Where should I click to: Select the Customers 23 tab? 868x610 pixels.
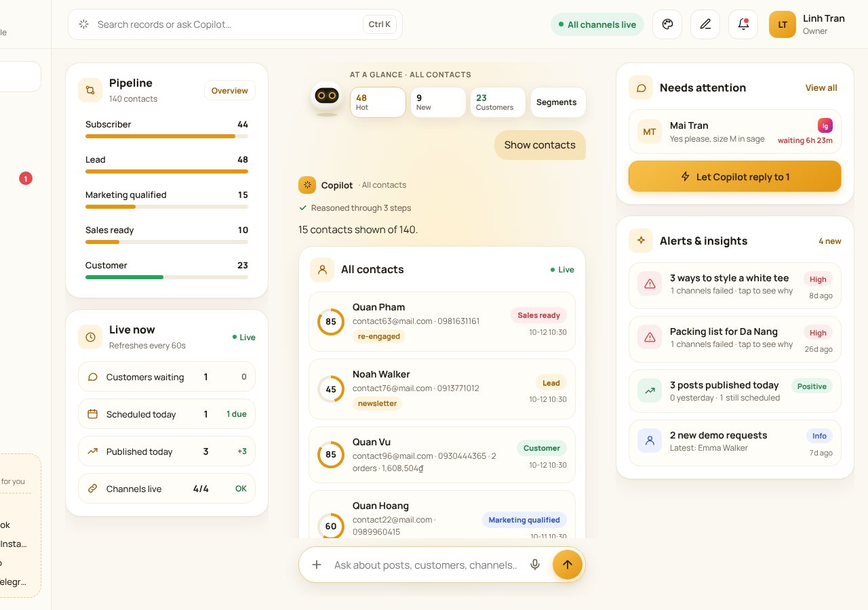[498, 102]
